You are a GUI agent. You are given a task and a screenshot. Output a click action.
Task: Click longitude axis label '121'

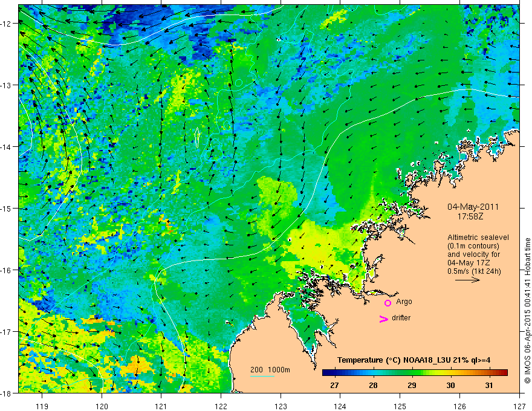pos(161,406)
